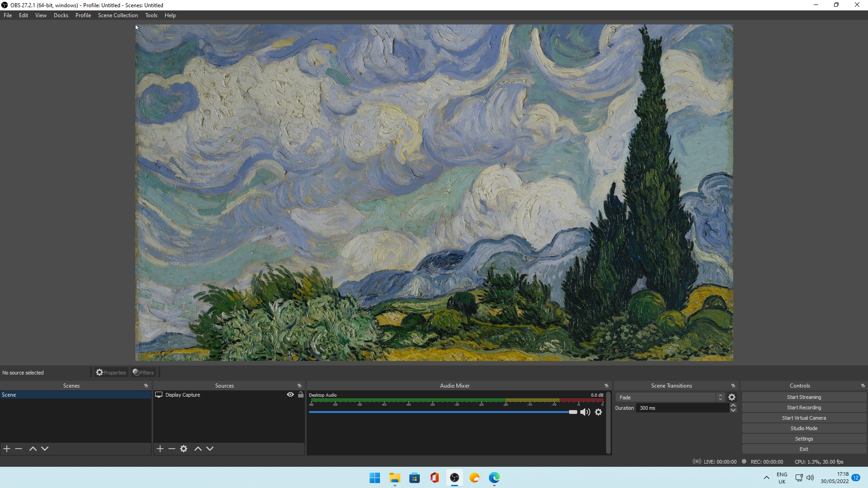Open the View menu
This screenshot has width=868, height=488.
click(41, 15)
